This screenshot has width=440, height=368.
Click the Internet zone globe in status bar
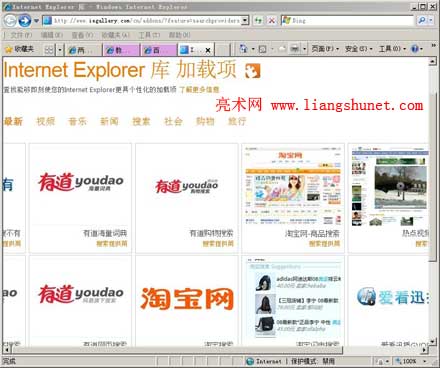(250, 361)
